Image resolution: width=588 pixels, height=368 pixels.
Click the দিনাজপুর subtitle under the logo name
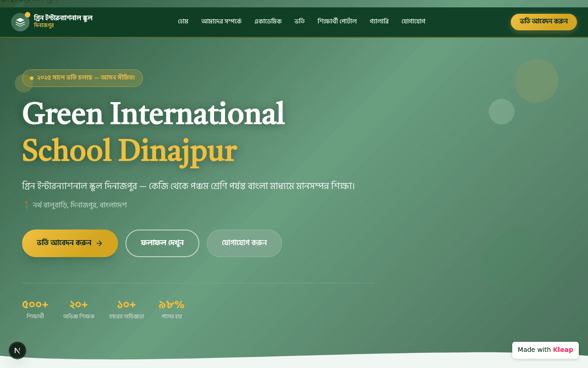[44, 26]
